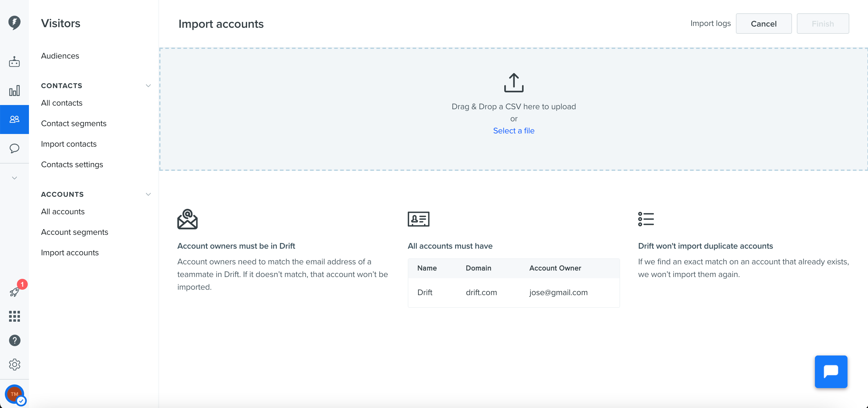Image resolution: width=868 pixels, height=408 pixels.
Task: Open the Import logs link
Action: (710, 23)
